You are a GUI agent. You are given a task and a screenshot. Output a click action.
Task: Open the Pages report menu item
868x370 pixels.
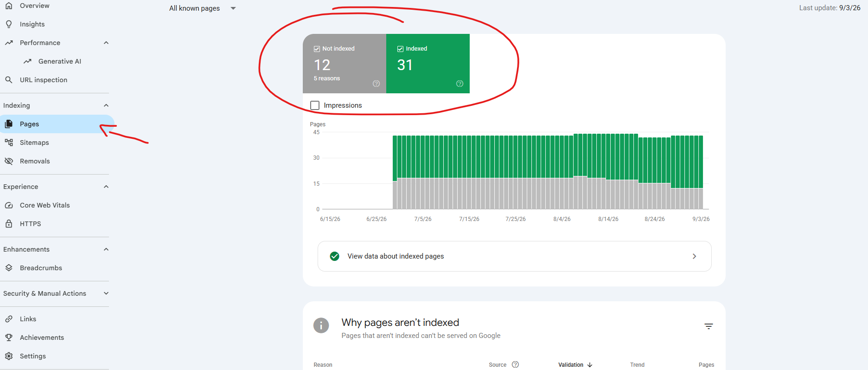click(57, 124)
